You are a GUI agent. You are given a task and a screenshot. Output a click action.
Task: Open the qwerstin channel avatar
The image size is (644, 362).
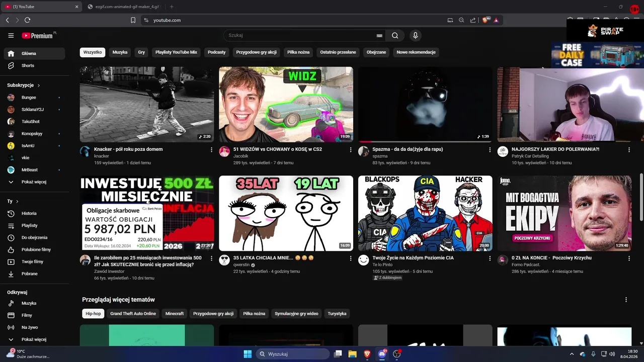tap(224, 260)
